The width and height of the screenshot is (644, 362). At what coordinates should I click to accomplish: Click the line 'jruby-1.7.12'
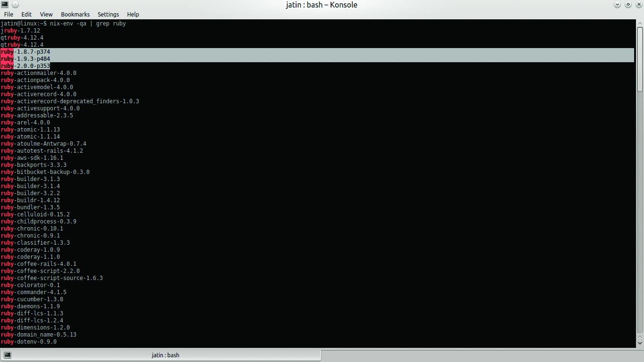click(x=20, y=31)
